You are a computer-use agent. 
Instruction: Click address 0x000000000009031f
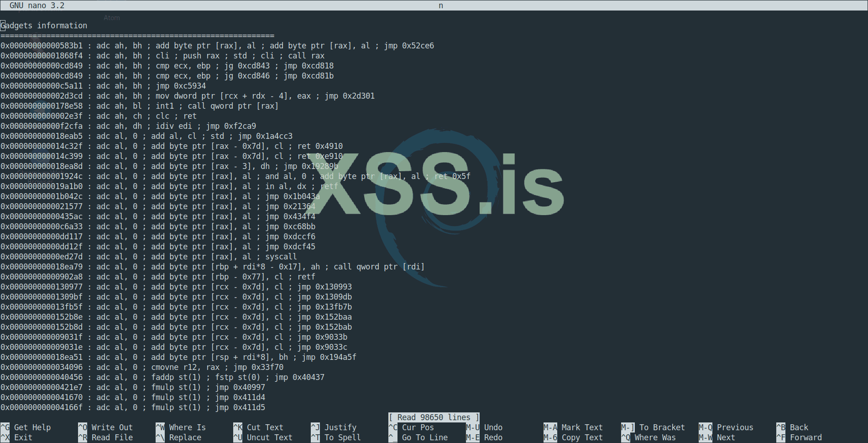click(x=42, y=337)
